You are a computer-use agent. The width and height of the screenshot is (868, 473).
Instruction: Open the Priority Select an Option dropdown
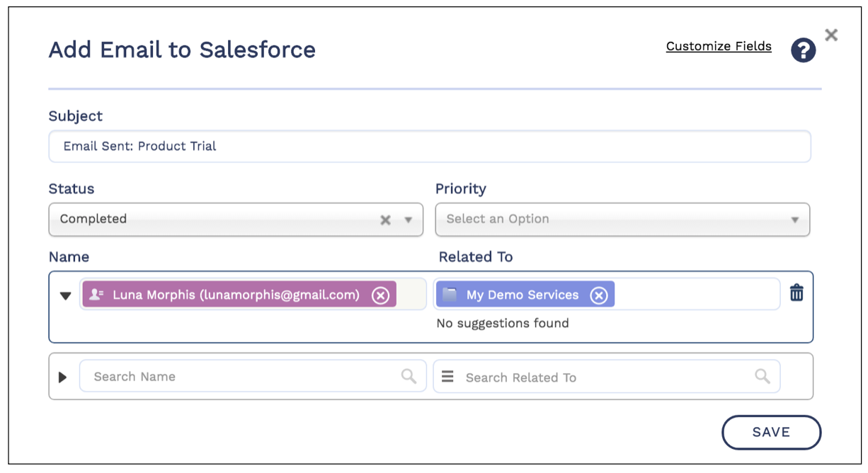[x=622, y=220]
